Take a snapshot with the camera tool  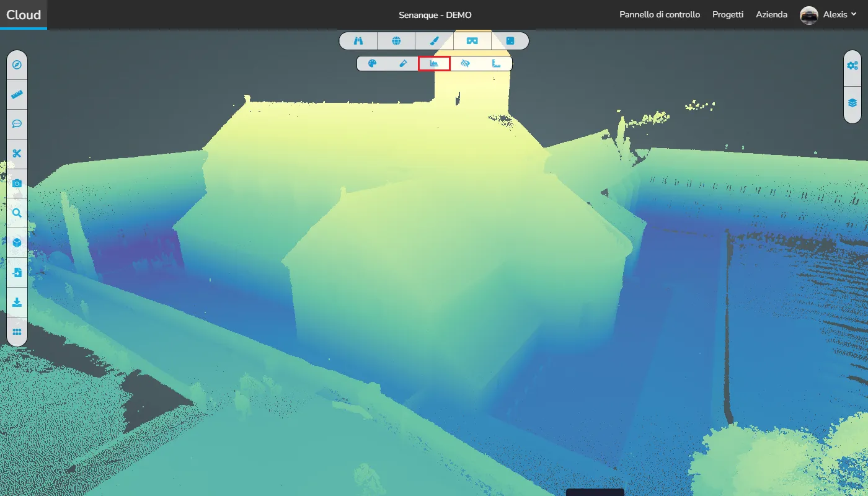click(17, 184)
